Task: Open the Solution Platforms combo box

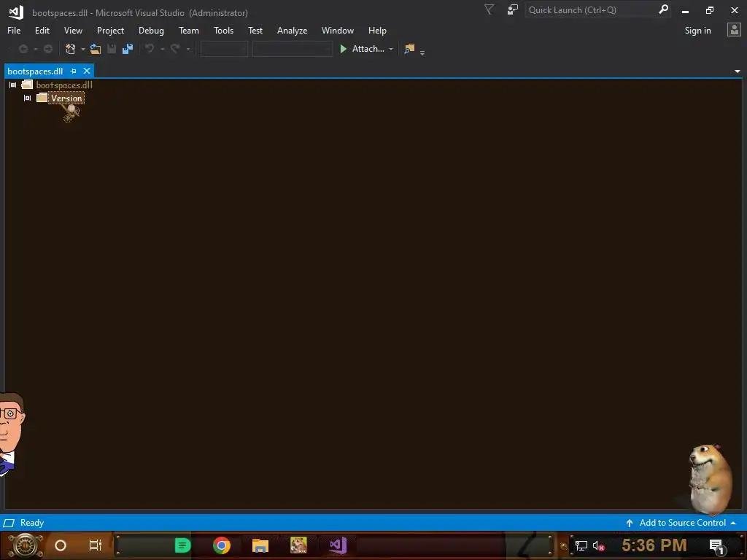Action: coord(292,49)
